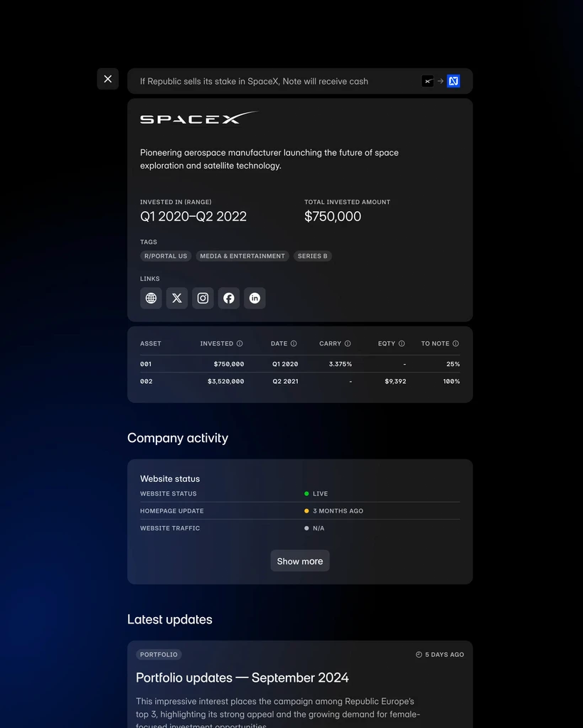Open the SpaceX Facebook link

[x=229, y=298]
